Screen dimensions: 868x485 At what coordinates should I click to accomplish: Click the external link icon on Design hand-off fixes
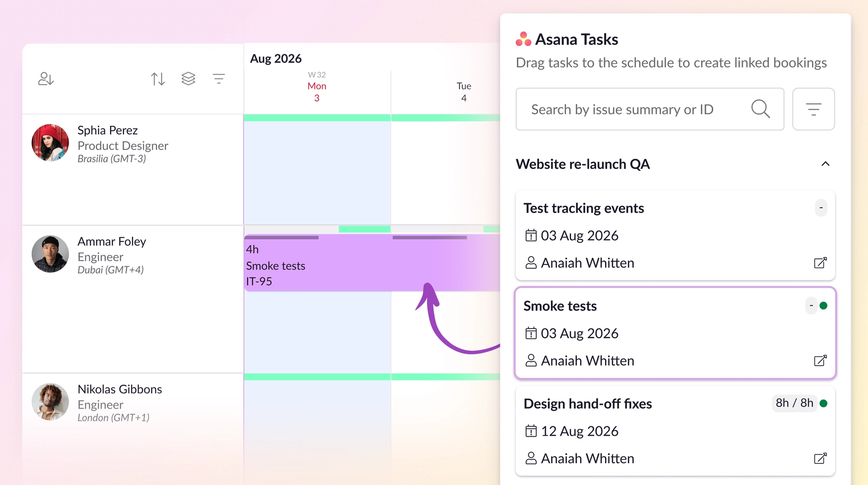pos(821,458)
